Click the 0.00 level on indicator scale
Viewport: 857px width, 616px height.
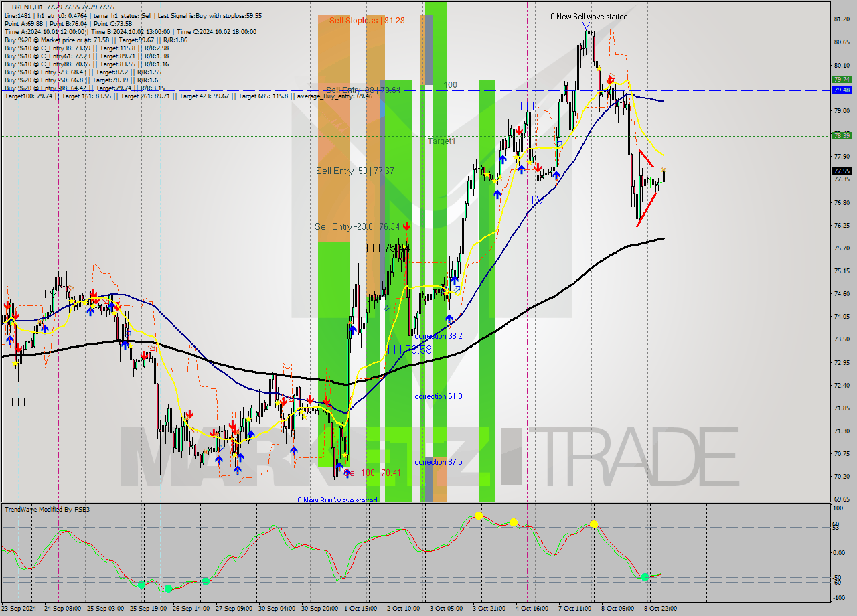click(839, 553)
